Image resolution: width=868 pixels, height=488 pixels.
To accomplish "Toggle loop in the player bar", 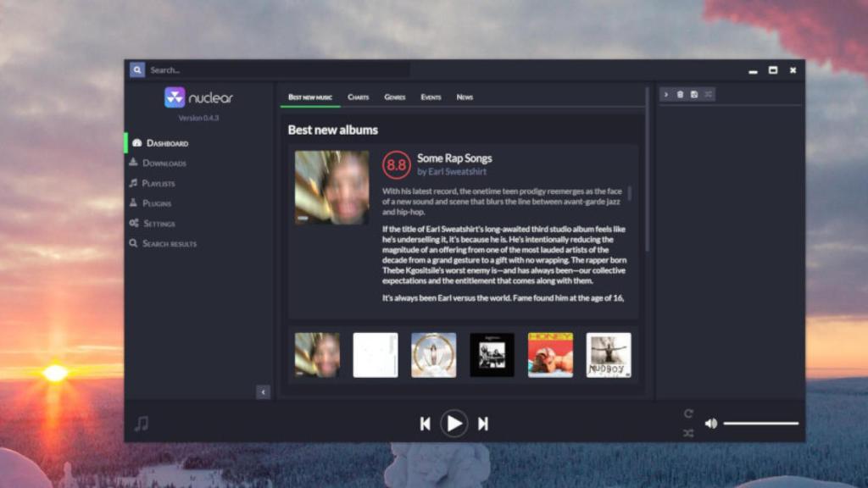I will click(x=688, y=413).
